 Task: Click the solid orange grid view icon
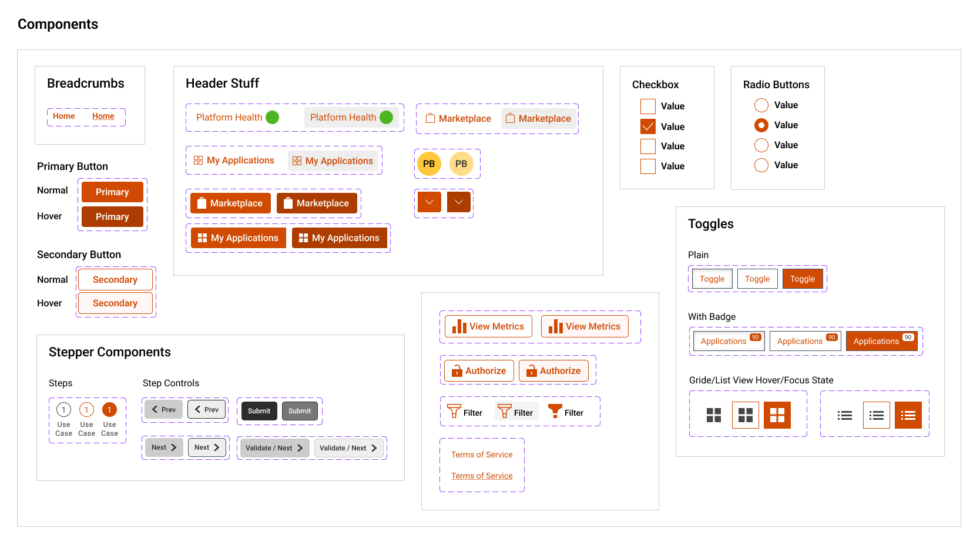point(777,415)
